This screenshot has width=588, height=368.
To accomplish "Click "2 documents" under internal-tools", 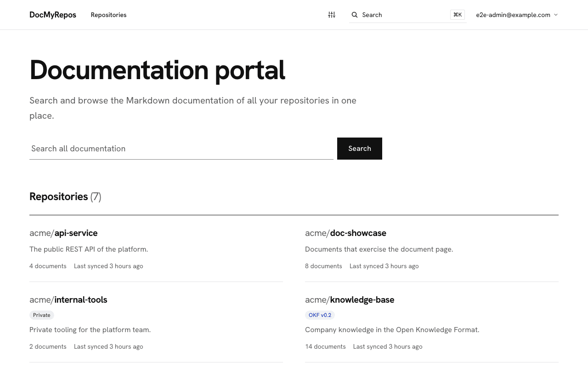I will tap(48, 346).
